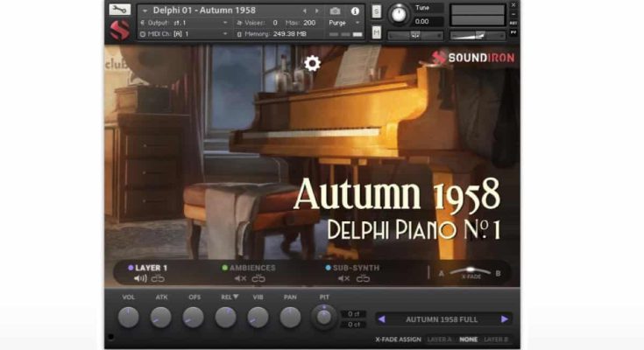Viewport: 644px width, 350px height.
Task: Go to next preset with right arrow
Action: pos(505,319)
